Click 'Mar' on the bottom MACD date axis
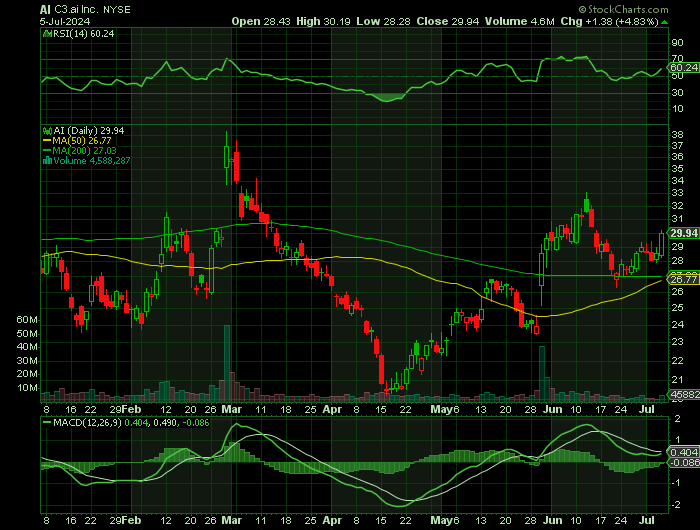This screenshot has height=530, width=700. point(232,520)
